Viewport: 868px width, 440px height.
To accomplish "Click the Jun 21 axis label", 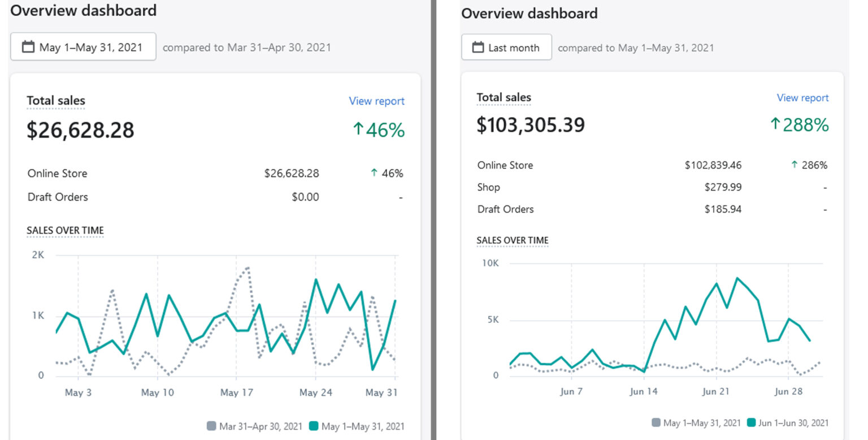I will (716, 391).
